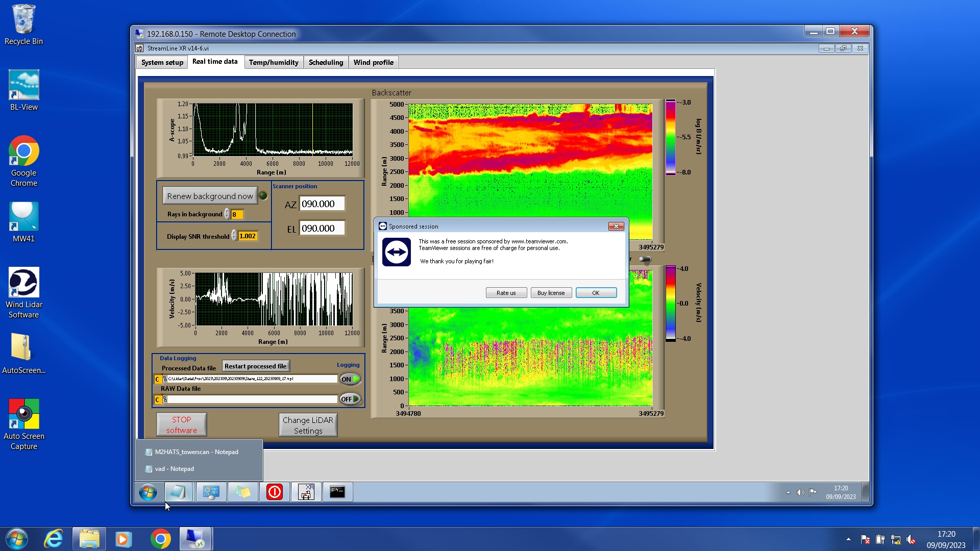Open command prompt icon in remote taskbar
Image resolution: width=980 pixels, height=551 pixels.
(337, 492)
